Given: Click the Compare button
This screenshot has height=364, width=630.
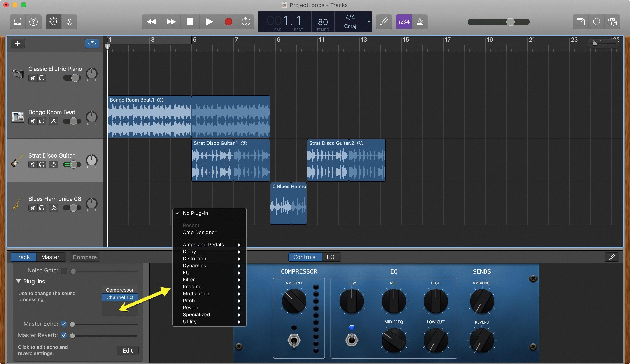Looking at the screenshot, I should [84, 257].
